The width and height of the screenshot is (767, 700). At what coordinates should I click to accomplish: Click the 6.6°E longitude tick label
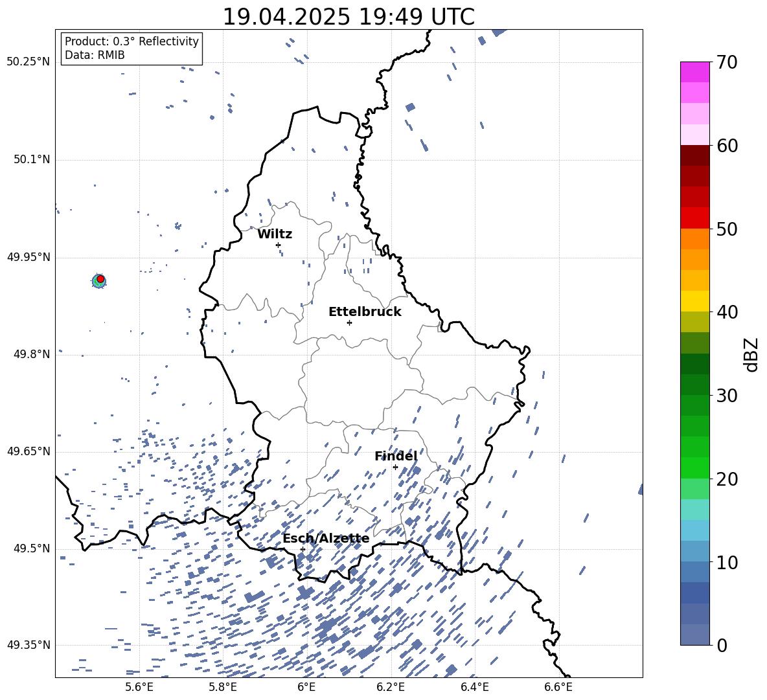558,688
